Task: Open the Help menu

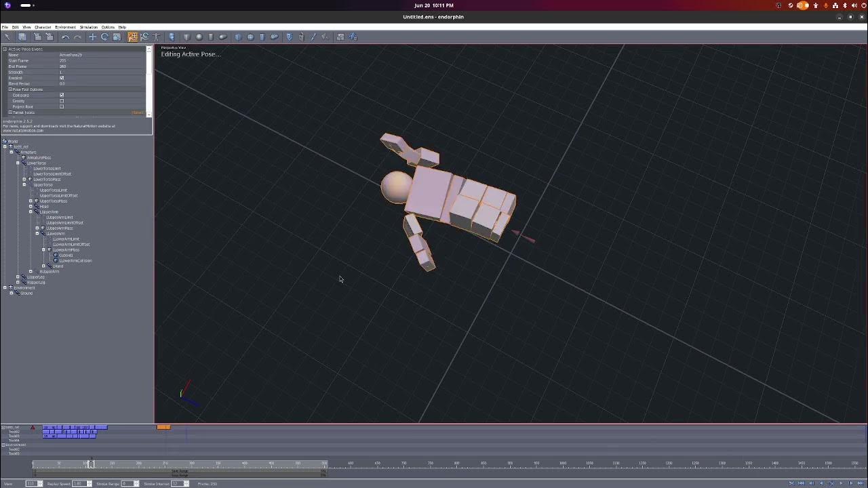Action: [x=122, y=27]
